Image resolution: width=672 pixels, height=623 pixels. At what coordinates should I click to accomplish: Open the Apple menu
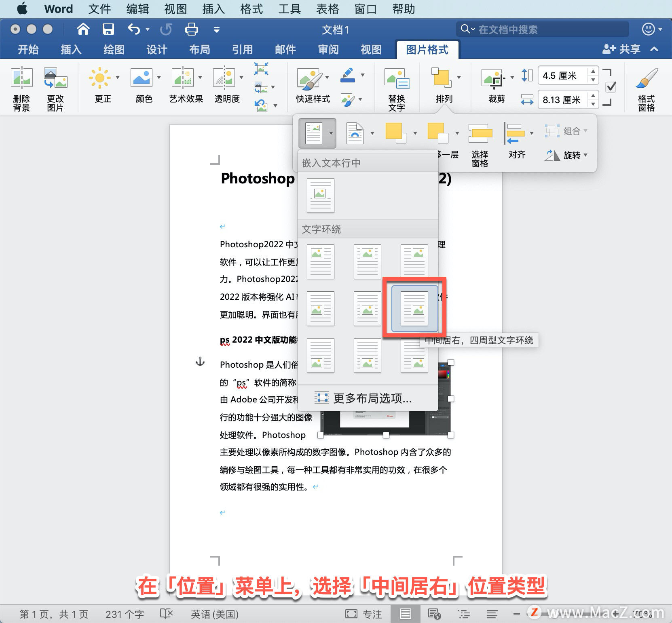click(x=23, y=8)
